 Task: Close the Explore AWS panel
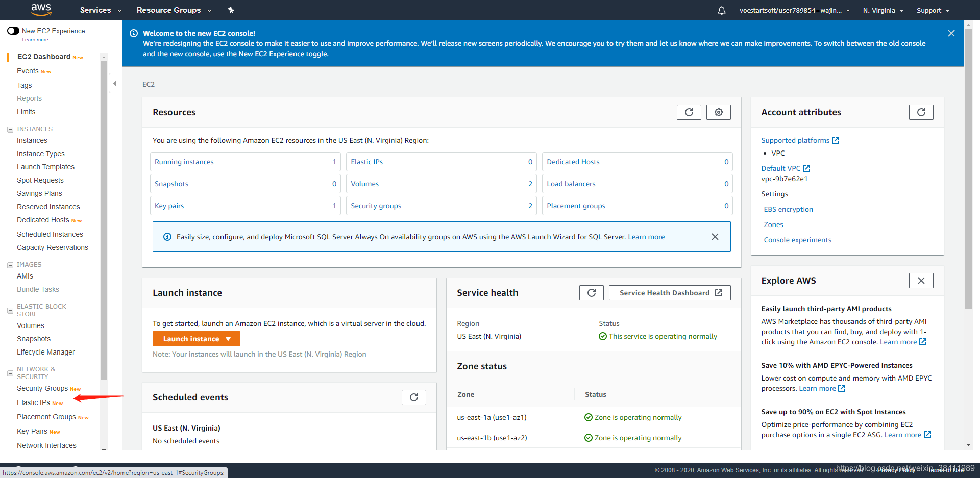(x=921, y=281)
